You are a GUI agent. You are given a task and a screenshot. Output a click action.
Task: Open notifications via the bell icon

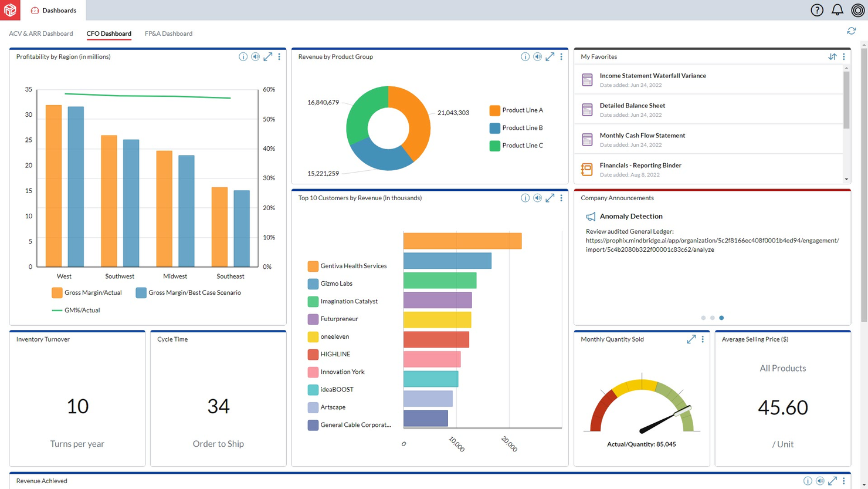point(838,10)
